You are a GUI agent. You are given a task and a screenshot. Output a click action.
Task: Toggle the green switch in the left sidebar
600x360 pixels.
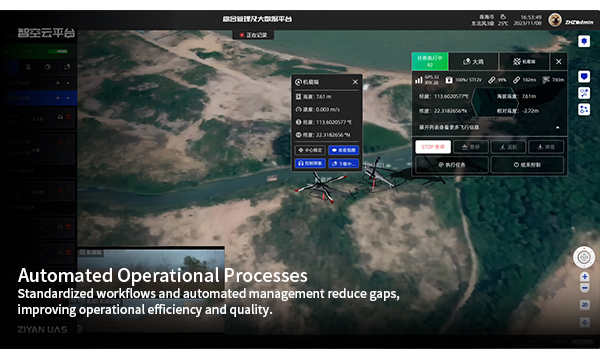[x=57, y=51]
